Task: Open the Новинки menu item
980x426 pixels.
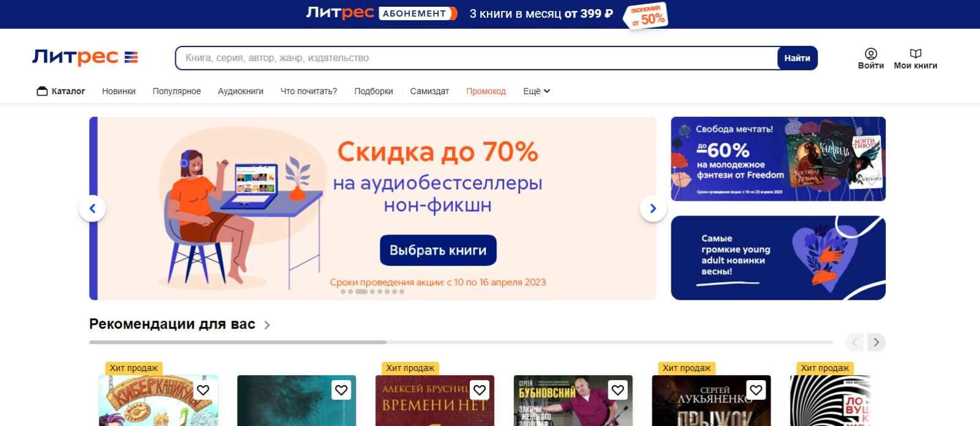Action: pyautogui.click(x=119, y=91)
